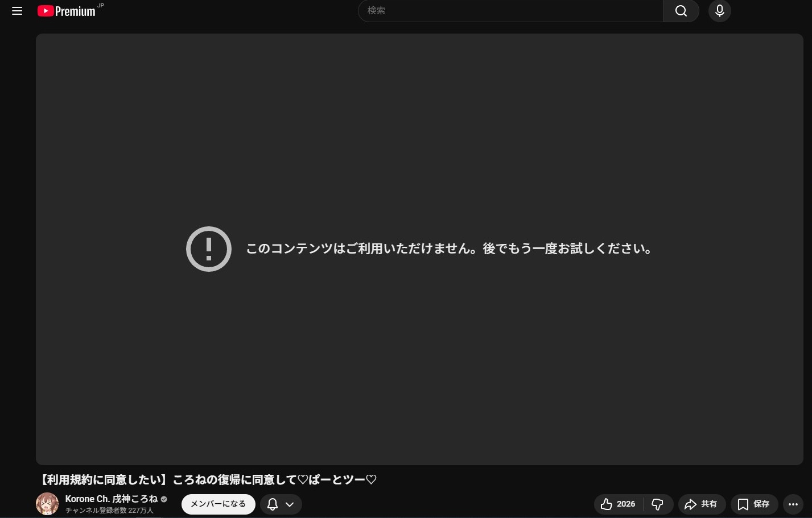
Task: Click the exclamation error icon in player
Action: (209, 249)
